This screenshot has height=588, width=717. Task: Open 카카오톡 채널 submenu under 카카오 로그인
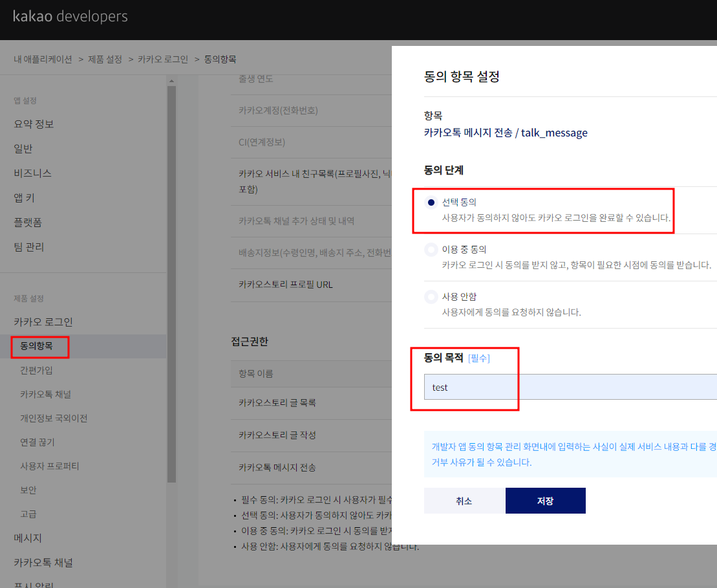46,395
